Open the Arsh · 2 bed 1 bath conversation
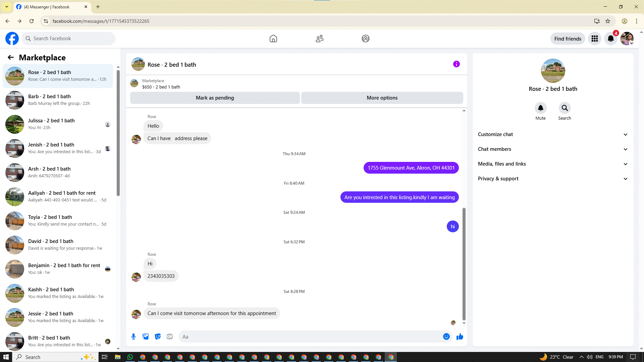The height and width of the screenshot is (362, 644). (x=58, y=173)
